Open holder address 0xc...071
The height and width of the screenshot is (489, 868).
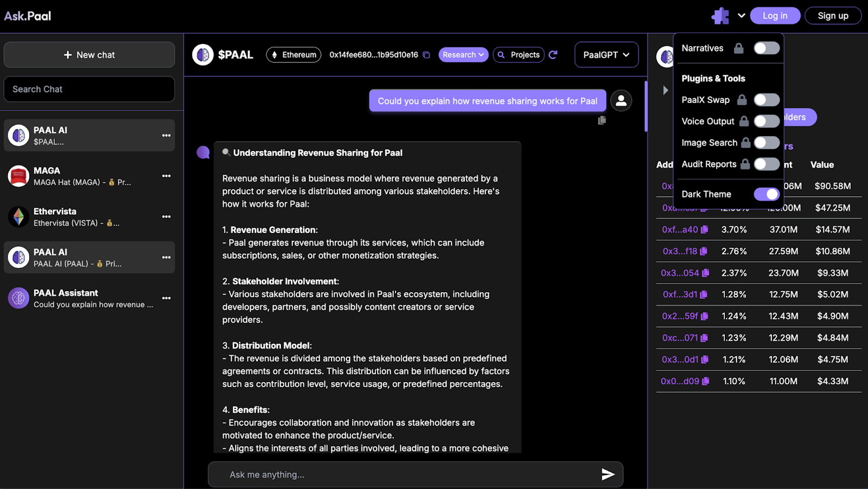(x=680, y=338)
